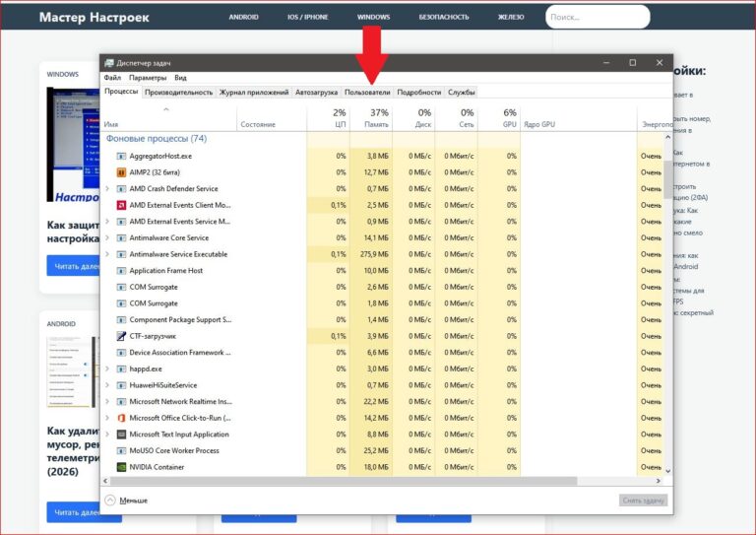The image size is (756, 535).
Task: Click the first COM Surrogate icon (2,6 МБ)
Action: tap(121, 287)
